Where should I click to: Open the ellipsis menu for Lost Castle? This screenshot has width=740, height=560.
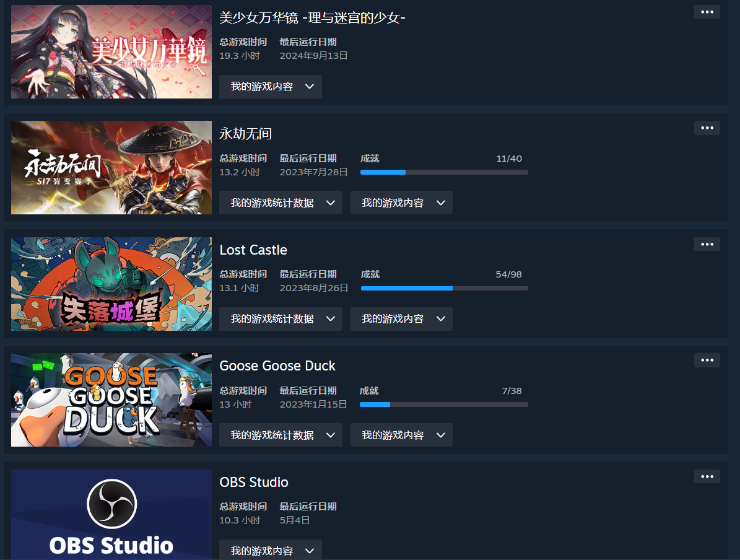pos(707,244)
